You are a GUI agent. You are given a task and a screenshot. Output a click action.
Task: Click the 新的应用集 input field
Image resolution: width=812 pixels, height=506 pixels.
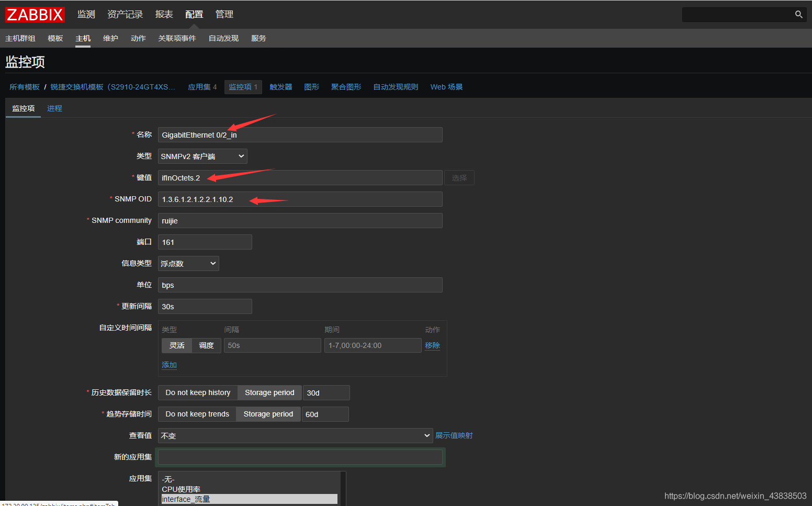pos(300,457)
